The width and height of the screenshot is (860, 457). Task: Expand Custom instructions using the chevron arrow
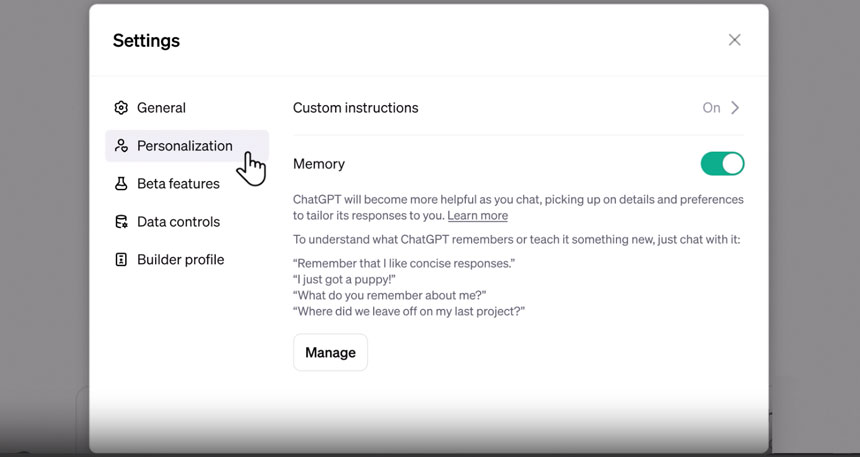click(735, 108)
